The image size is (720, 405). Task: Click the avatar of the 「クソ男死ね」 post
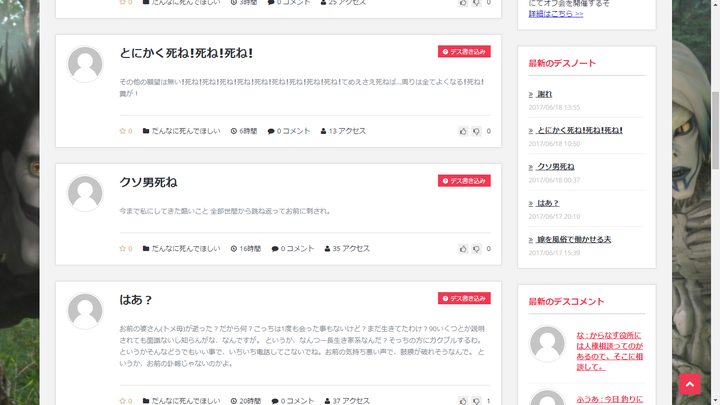point(85,193)
